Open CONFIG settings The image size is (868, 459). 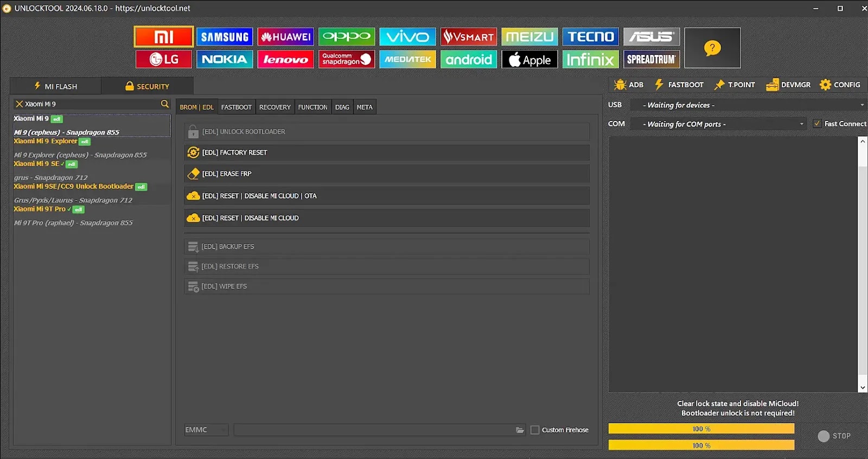point(840,85)
